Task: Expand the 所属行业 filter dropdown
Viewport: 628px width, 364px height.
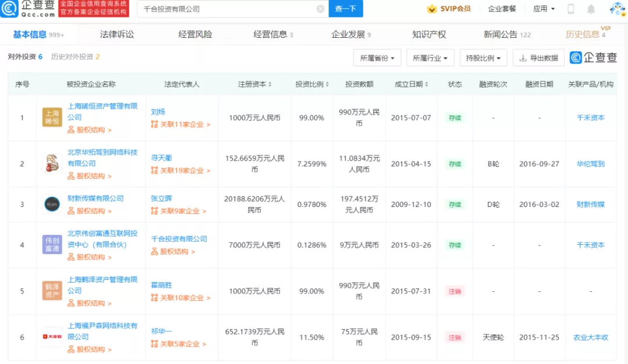Action: coord(430,58)
